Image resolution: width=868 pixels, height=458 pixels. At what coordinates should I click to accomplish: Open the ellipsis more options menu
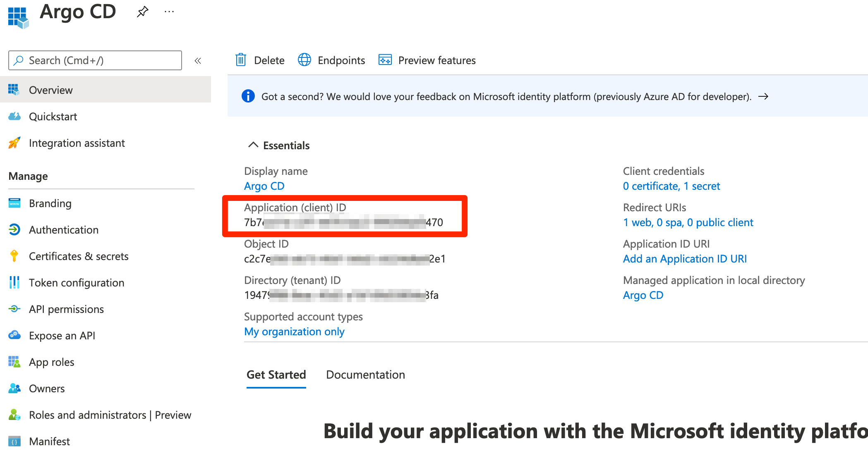click(x=169, y=12)
